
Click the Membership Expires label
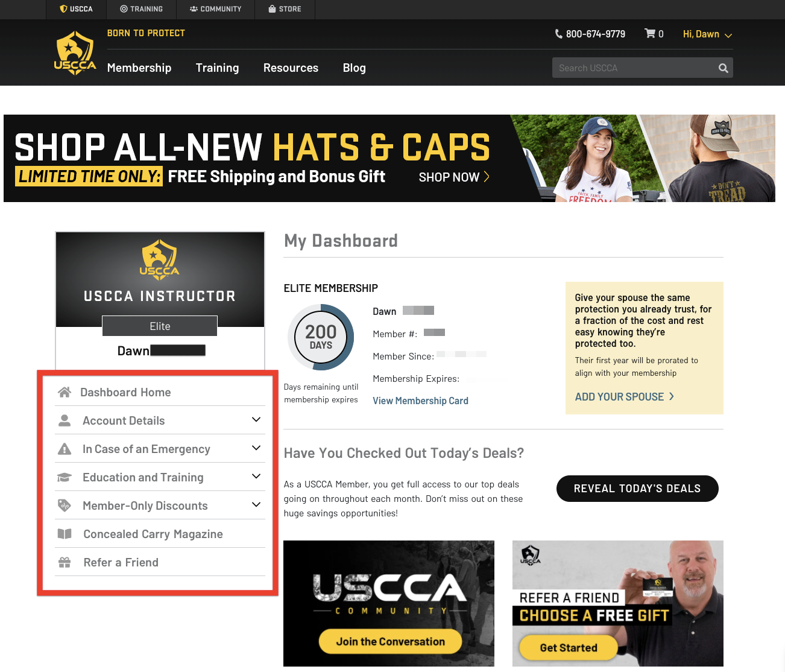pos(416,379)
